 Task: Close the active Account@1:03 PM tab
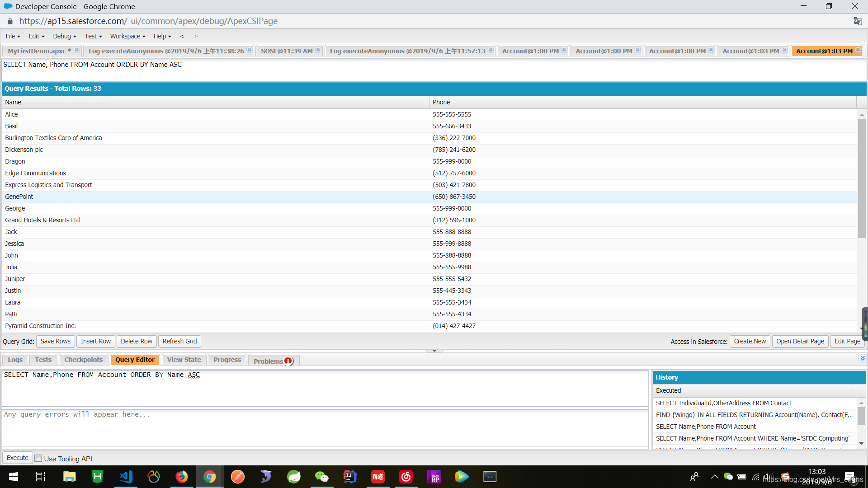coord(858,50)
